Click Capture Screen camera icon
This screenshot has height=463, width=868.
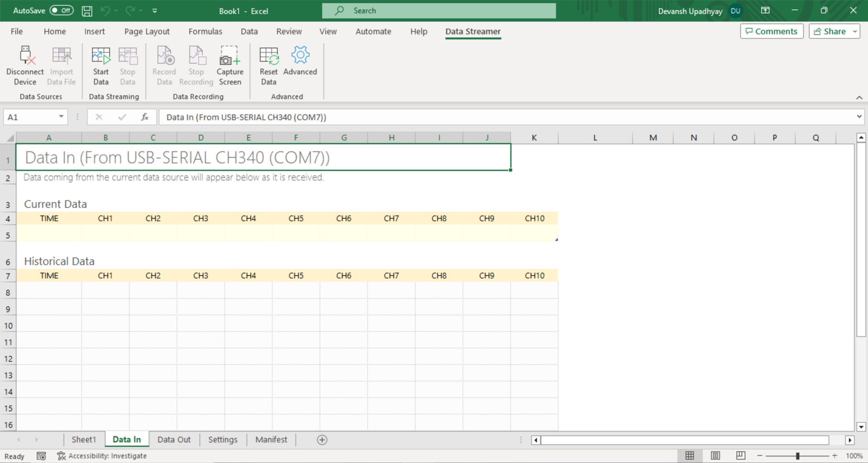(230, 55)
